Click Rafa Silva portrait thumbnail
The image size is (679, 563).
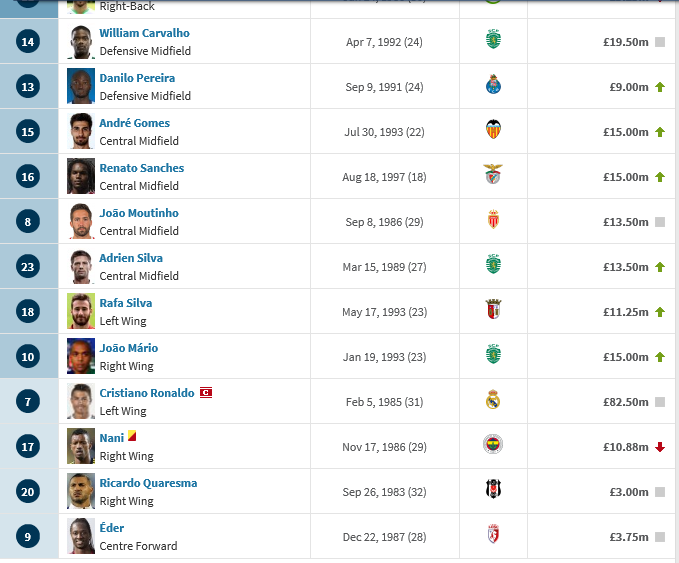tap(81, 311)
